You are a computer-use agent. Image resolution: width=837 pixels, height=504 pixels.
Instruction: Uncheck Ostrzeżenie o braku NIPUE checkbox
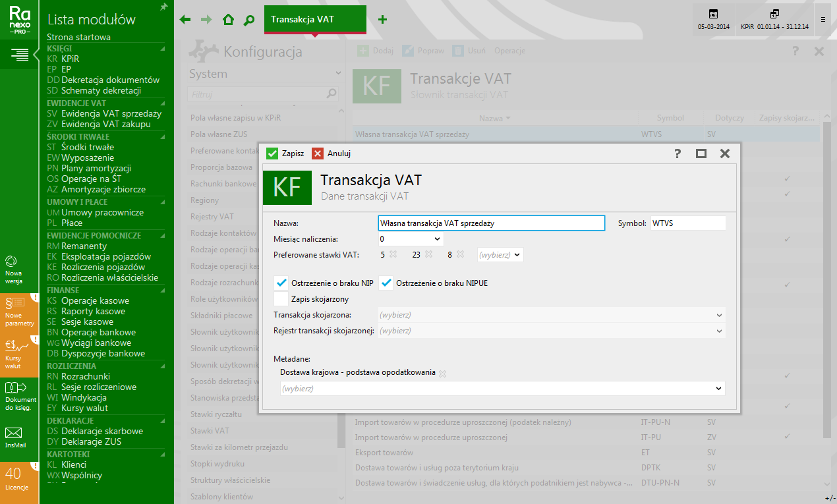(x=386, y=283)
